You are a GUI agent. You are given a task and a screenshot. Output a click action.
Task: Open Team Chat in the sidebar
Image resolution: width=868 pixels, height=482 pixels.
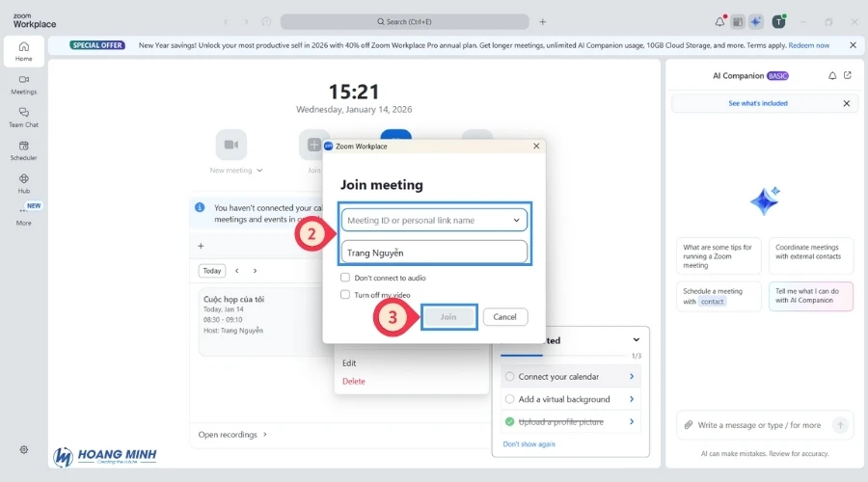click(23, 117)
